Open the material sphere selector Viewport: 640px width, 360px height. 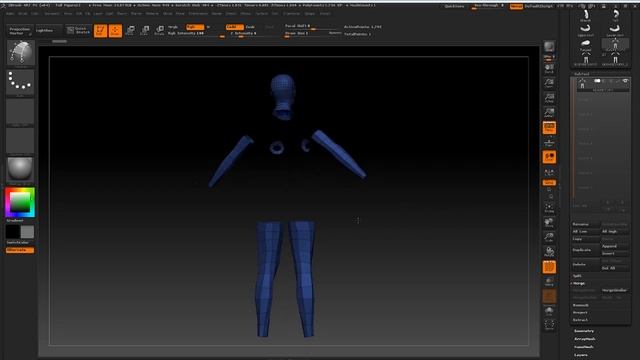click(20, 169)
